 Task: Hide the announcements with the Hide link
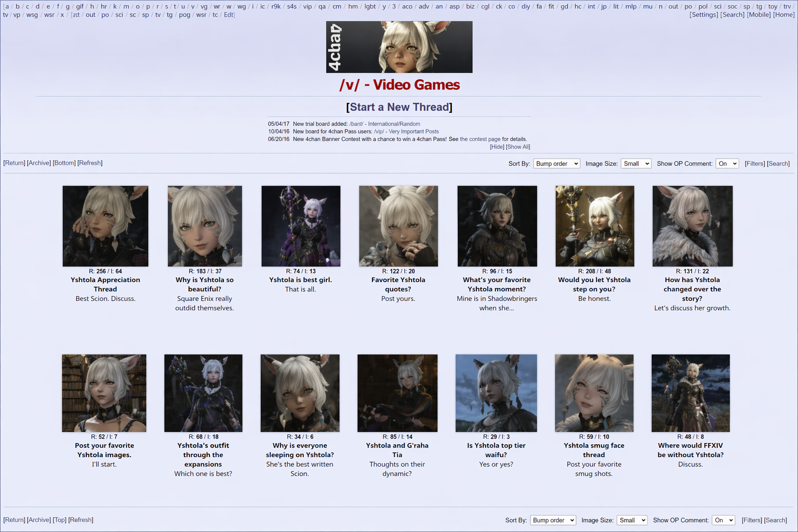497,147
